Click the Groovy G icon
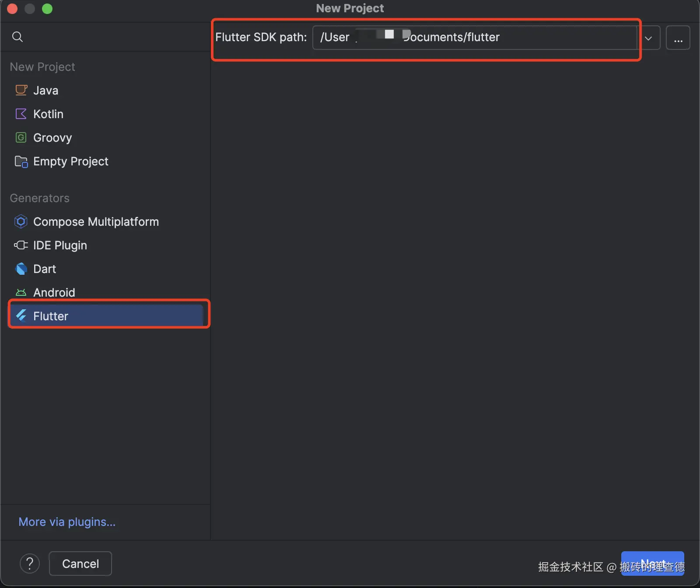Viewport: 700px width, 588px height. (21, 137)
